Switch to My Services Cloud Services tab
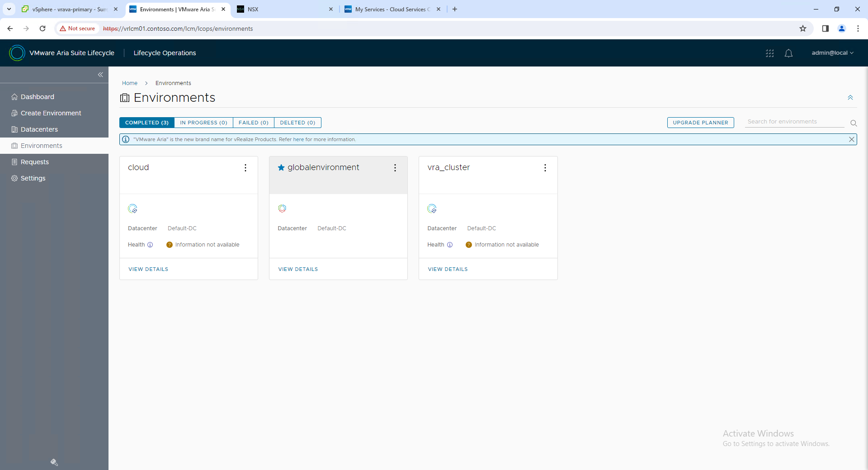This screenshot has width=868, height=470. pyautogui.click(x=392, y=9)
